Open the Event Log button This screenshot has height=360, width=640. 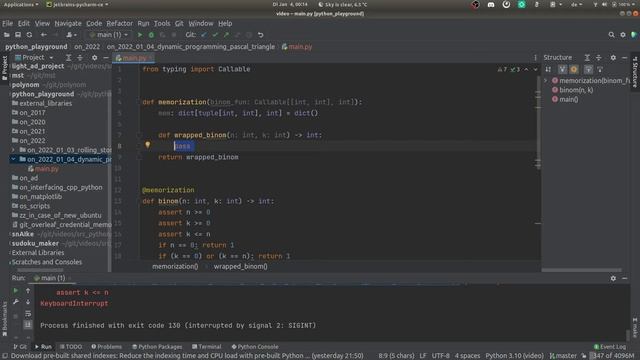tap(609, 347)
